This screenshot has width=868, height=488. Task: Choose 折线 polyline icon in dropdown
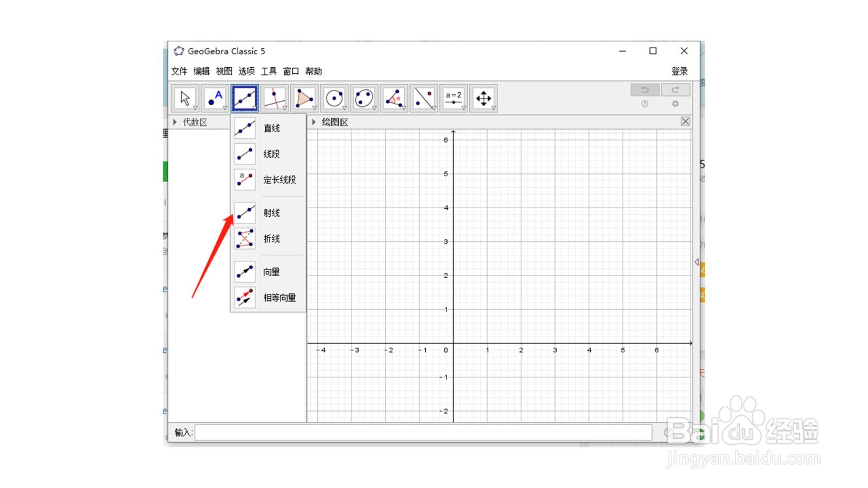coord(245,239)
